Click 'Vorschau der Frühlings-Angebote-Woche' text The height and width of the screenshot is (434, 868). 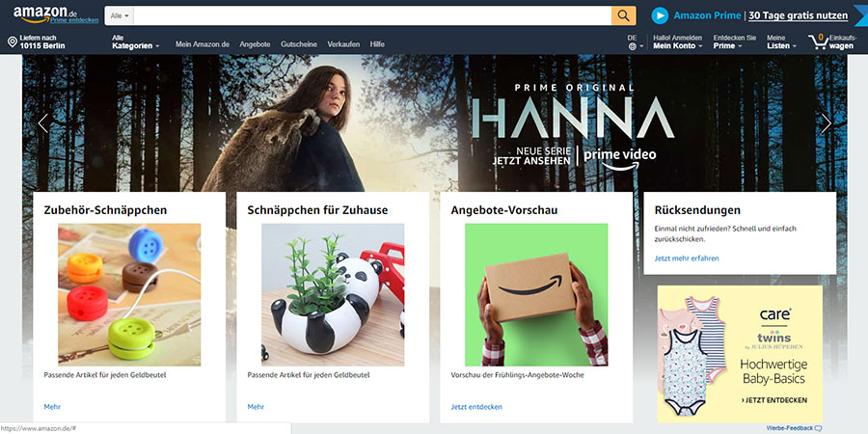(x=518, y=375)
